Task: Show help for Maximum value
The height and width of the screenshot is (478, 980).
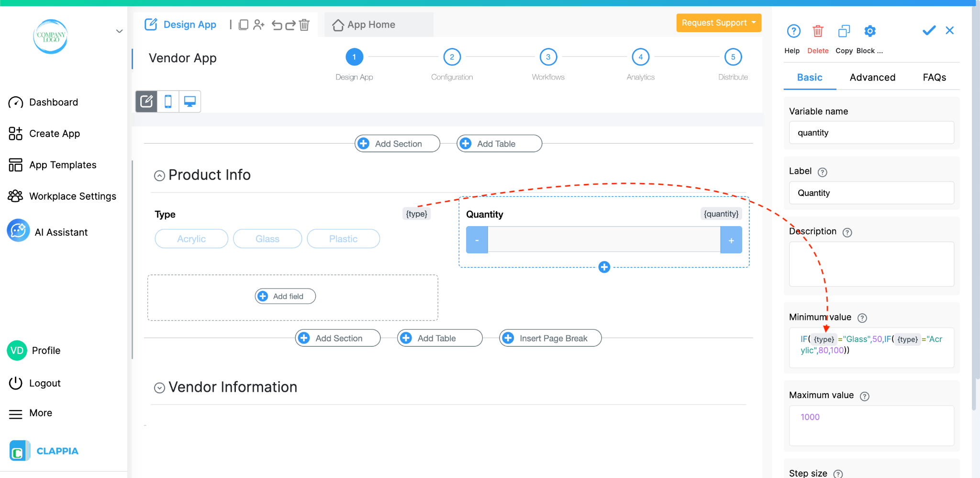Action: (x=864, y=396)
